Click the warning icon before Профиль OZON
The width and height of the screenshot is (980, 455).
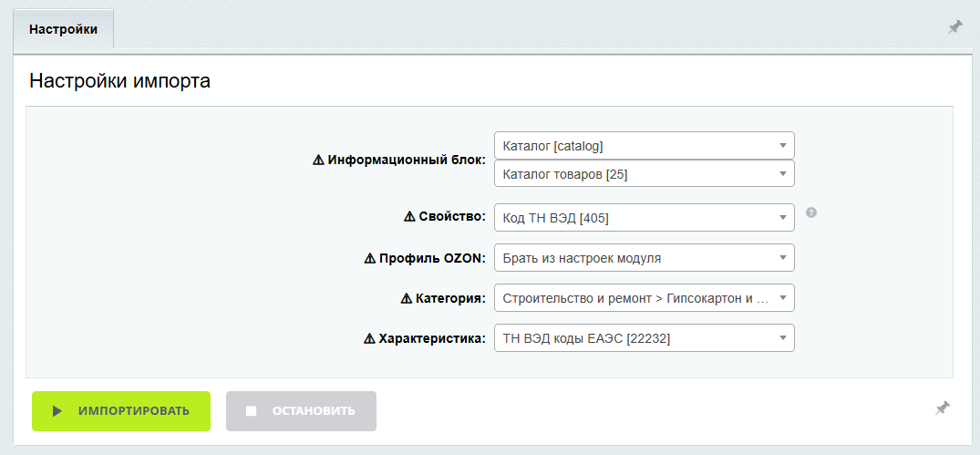pos(370,258)
